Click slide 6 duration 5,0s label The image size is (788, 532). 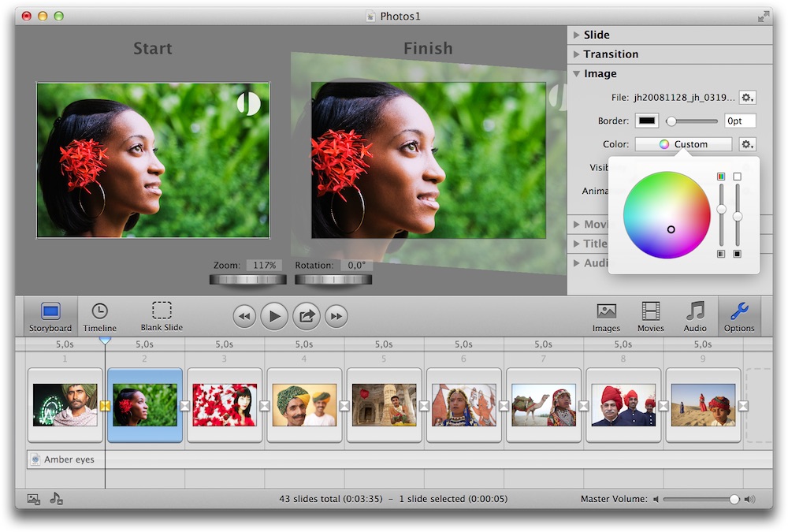pos(463,344)
